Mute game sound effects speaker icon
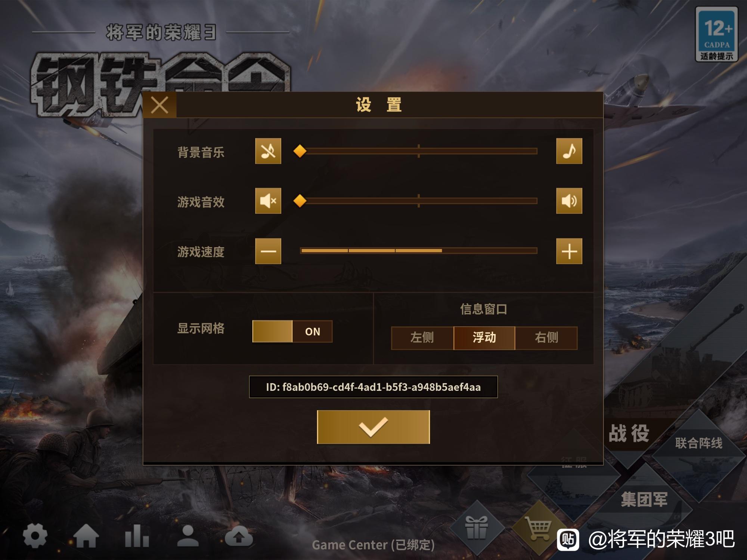Viewport: 747px width, 560px height. coord(268,201)
